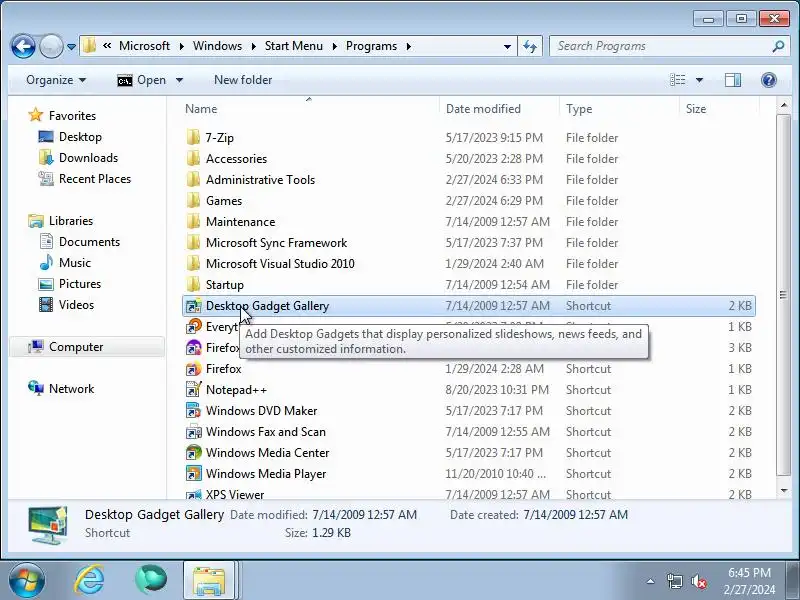Select the Favorites star icon
This screenshot has height=600, width=800.
coord(36,115)
